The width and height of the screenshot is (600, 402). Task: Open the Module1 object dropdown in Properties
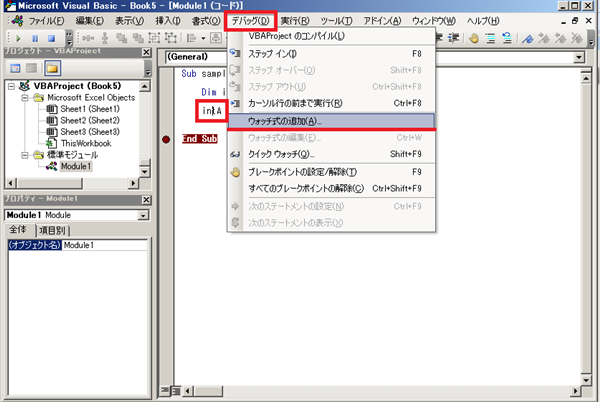(143, 215)
